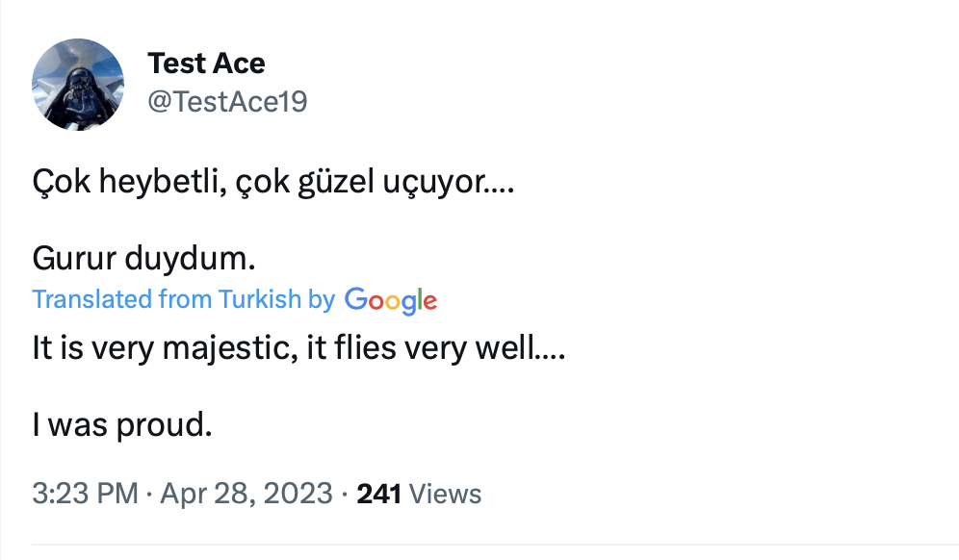Click the word 'flies' in the translation

click(x=362, y=347)
